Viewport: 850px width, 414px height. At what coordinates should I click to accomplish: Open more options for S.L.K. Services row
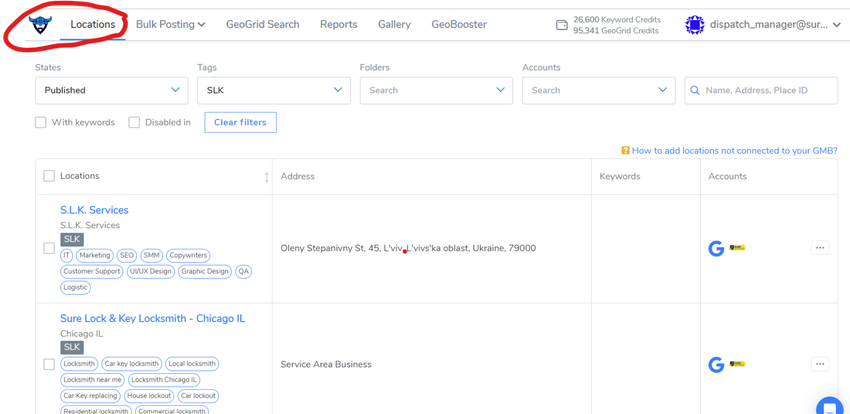click(x=820, y=248)
